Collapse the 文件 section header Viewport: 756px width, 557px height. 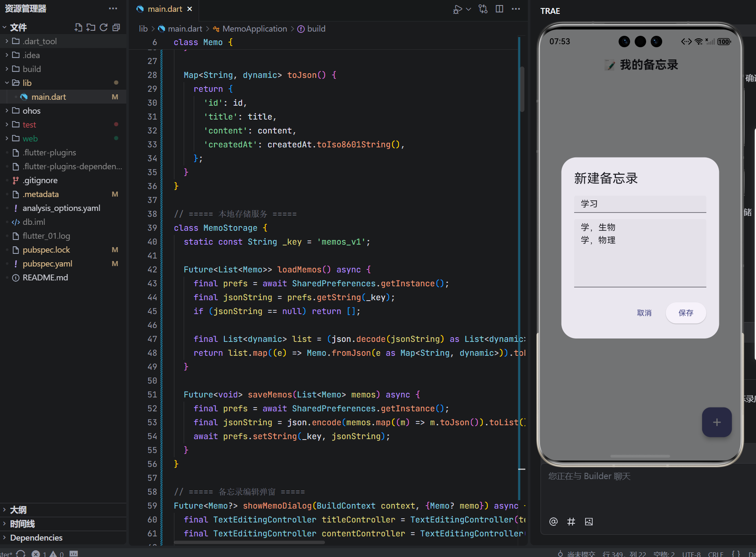tap(19, 27)
